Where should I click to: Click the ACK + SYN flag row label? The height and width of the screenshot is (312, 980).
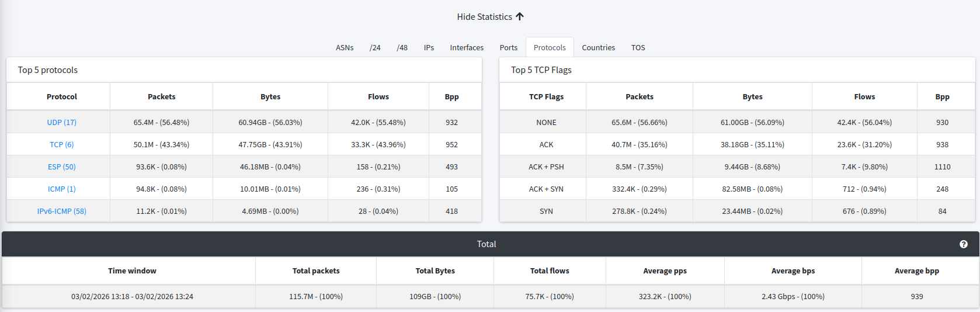point(547,189)
